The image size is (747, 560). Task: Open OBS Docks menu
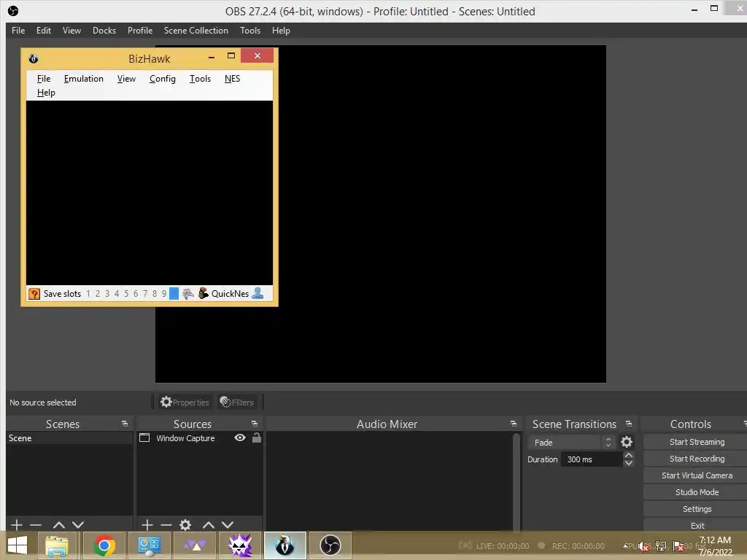point(104,31)
